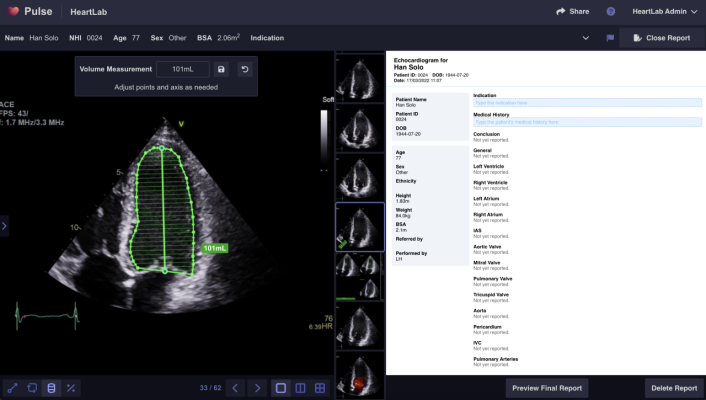Select the linear measurement tool
The width and height of the screenshot is (706, 400).
pos(13,388)
